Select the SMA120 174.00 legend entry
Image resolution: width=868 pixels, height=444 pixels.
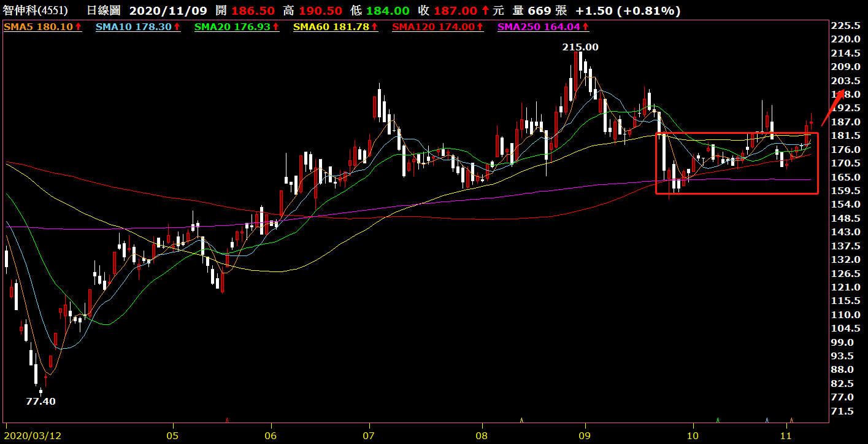(x=433, y=27)
